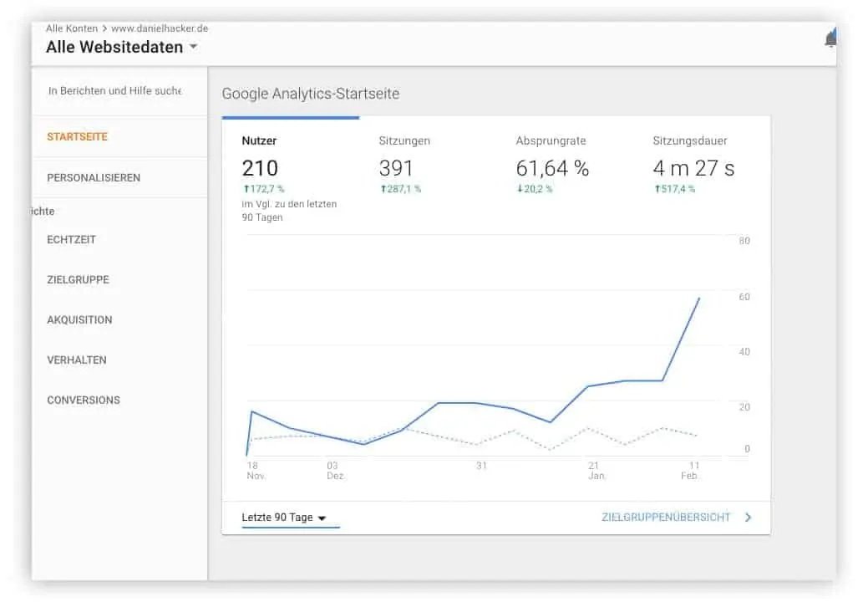Image resolution: width=868 pixels, height=602 pixels.
Task: Click the chevron arrow next to Zielgruppenübersicht
Action: [x=748, y=518]
